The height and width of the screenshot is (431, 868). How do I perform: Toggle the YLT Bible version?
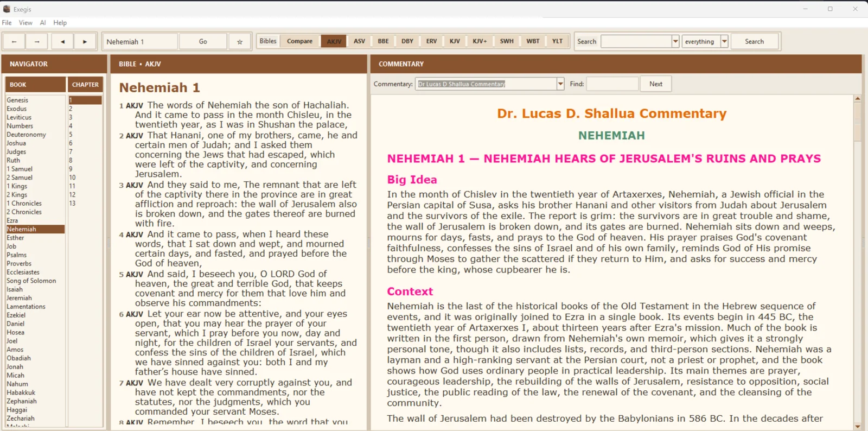(557, 41)
